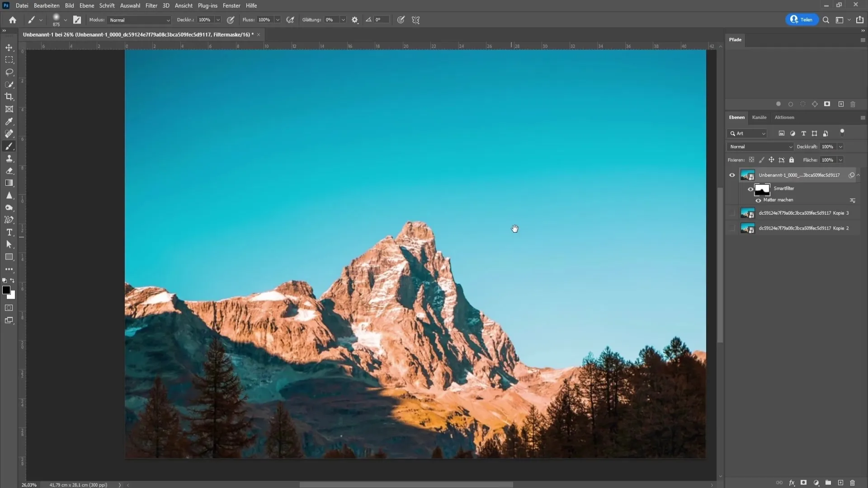The width and height of the screenshot is (868, 488).
Task: Toggle visibility of top Smart Object layer
Action: pos(732,174)
